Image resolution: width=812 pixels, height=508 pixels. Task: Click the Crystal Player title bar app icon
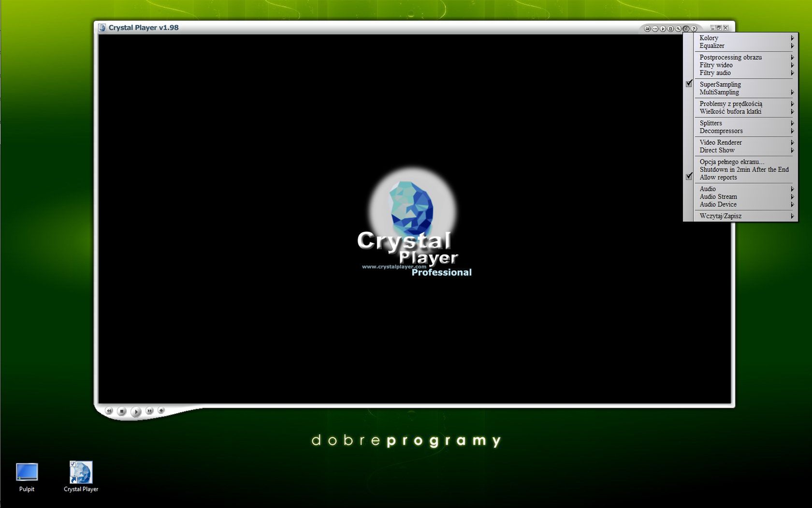coord(102,28)
